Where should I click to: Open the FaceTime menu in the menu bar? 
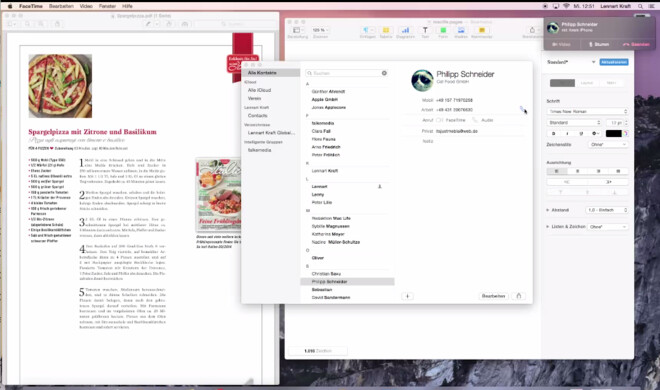[31, 6]
